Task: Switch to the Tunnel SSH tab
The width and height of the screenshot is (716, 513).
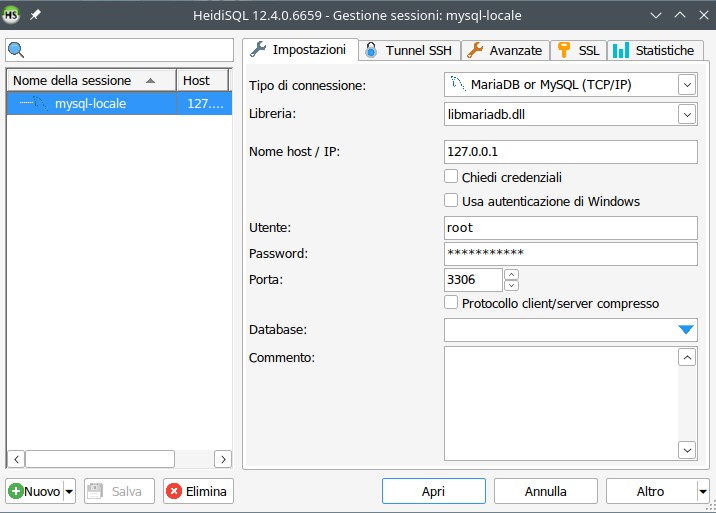Action: click(x=410, y=50)
